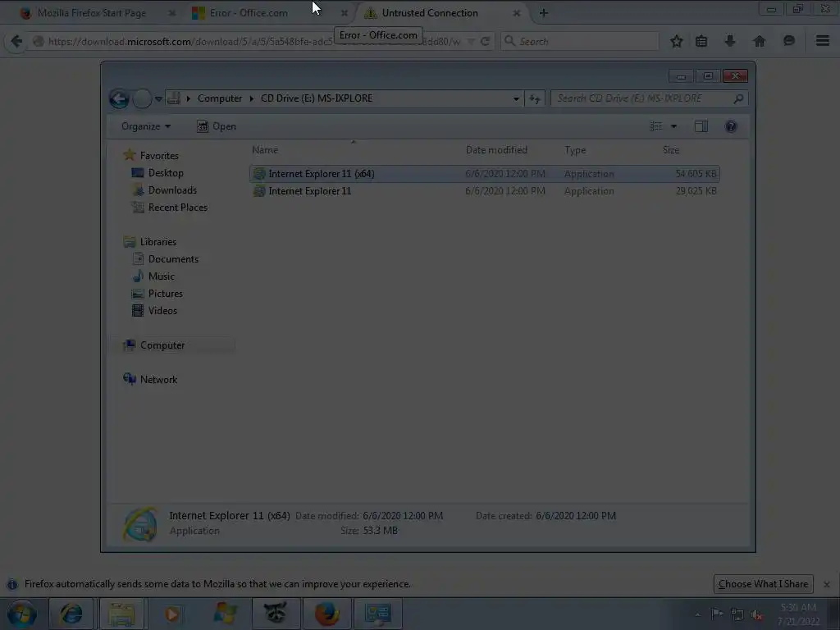This screenshot has width=840, height=630.
Task: Go to the Firefox home page icon
Action: [759, 41]
